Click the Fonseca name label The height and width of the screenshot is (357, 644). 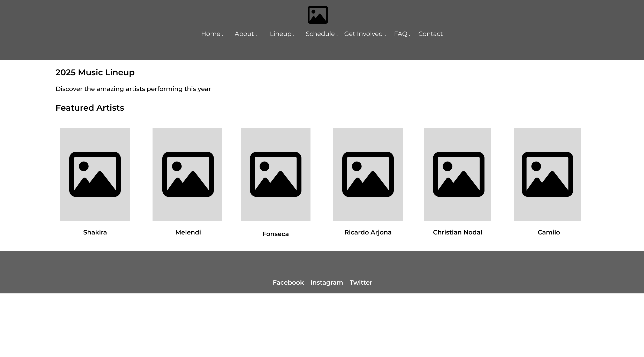(276, 234)
